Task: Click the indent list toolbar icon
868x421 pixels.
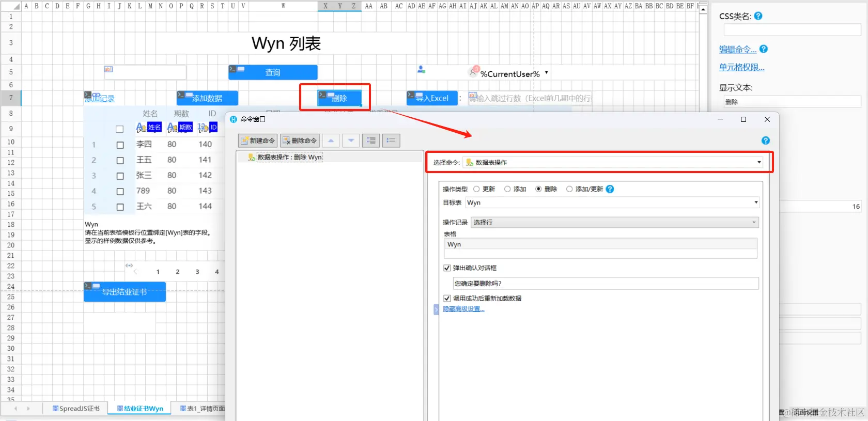Action: tap(371, 141)
